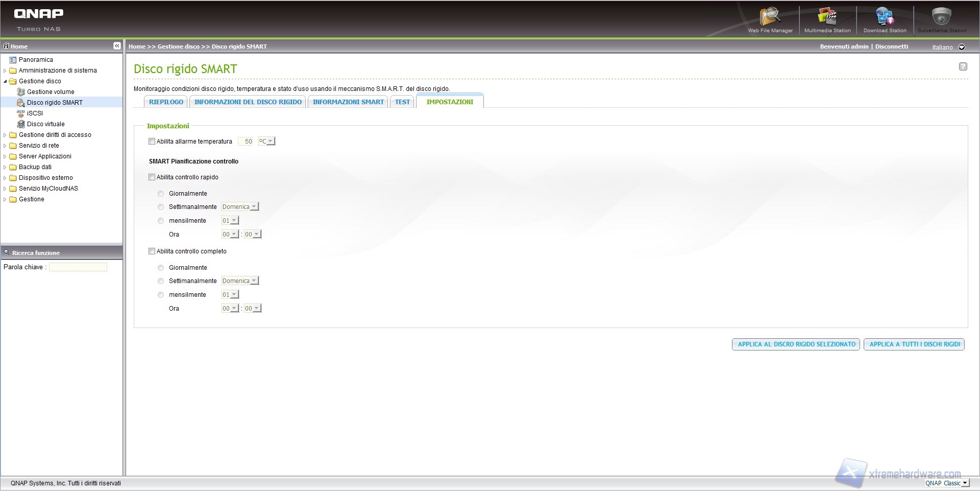Click Applica a tutti i dischi rigidi
Screen dimensions: 980x491
tap(914, 344)
